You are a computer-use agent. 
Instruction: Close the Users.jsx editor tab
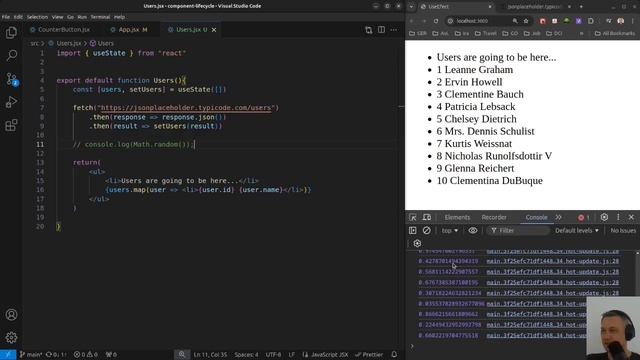coord(214,30)
